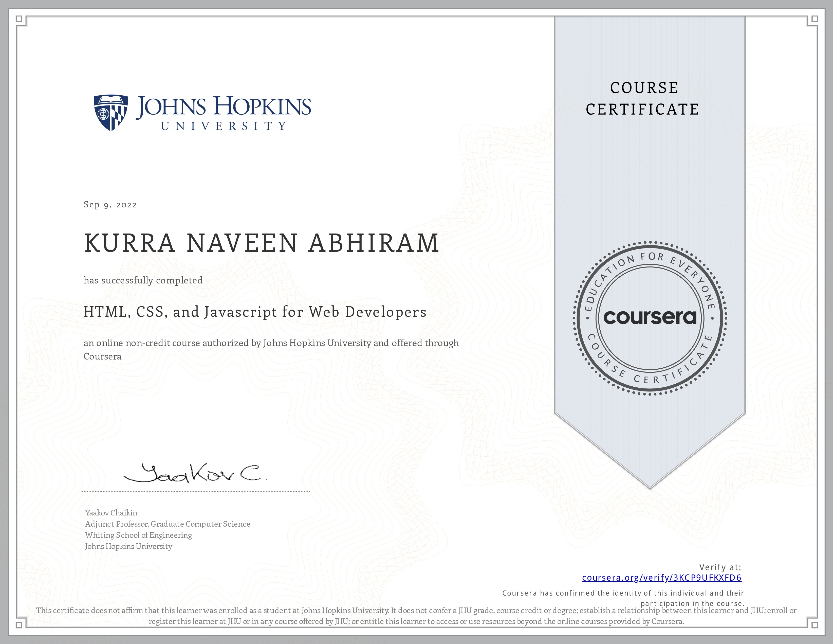Click the 'has successfully completed' text
The width and height of the screenshot is (833, 644).
tap(143, 280)
